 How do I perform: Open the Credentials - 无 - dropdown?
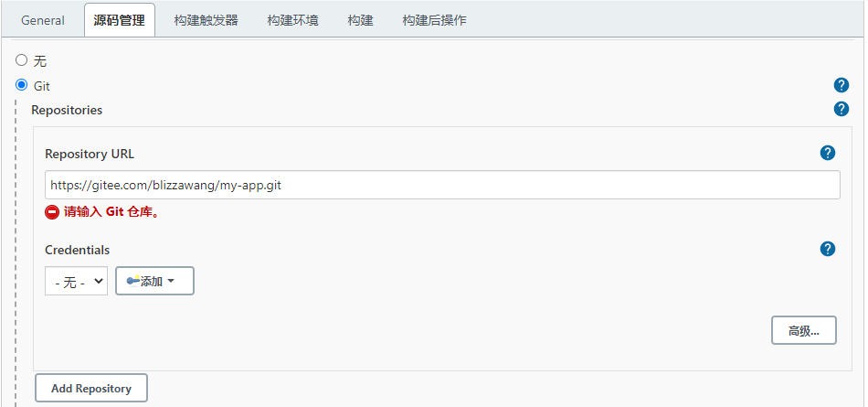click(77, 281)
